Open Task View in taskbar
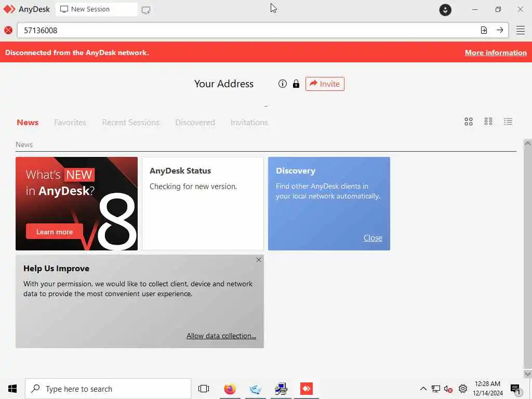 (x=204, y=389)
